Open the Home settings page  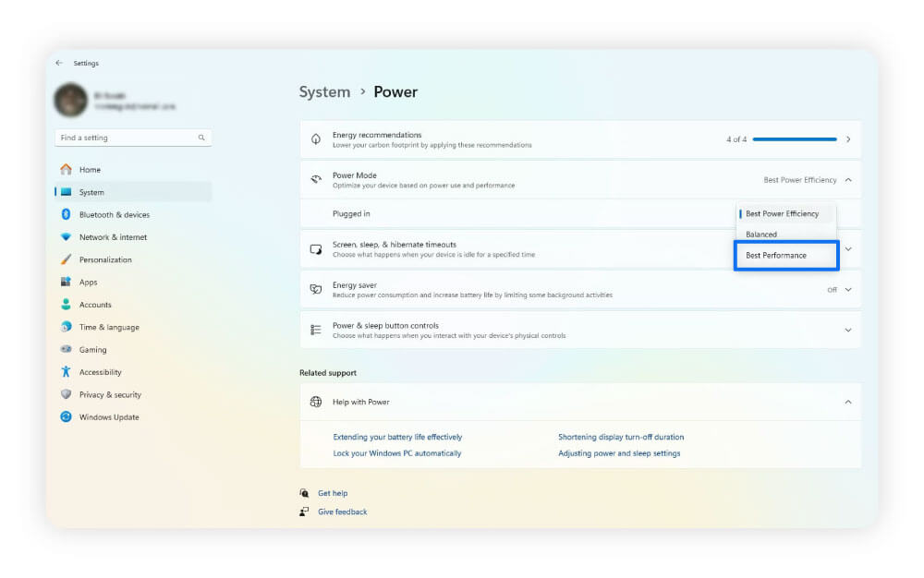[133, 170]
